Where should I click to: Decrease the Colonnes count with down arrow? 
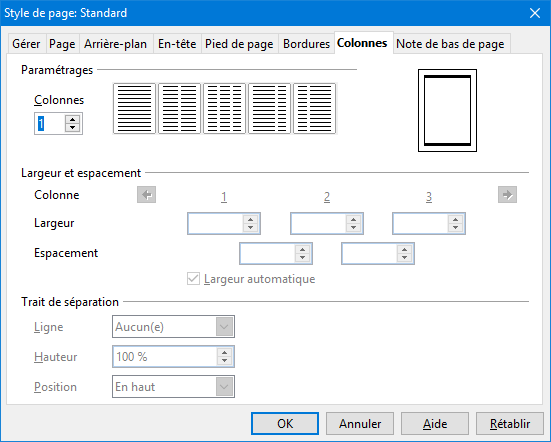[x=72, y=128]
